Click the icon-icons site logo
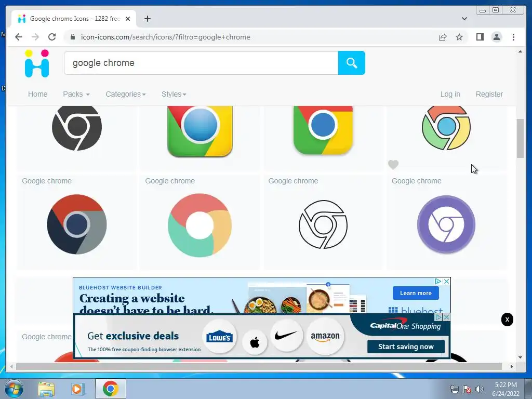The height and width of the screenshot is (399, 532). [x=37, y=63]
